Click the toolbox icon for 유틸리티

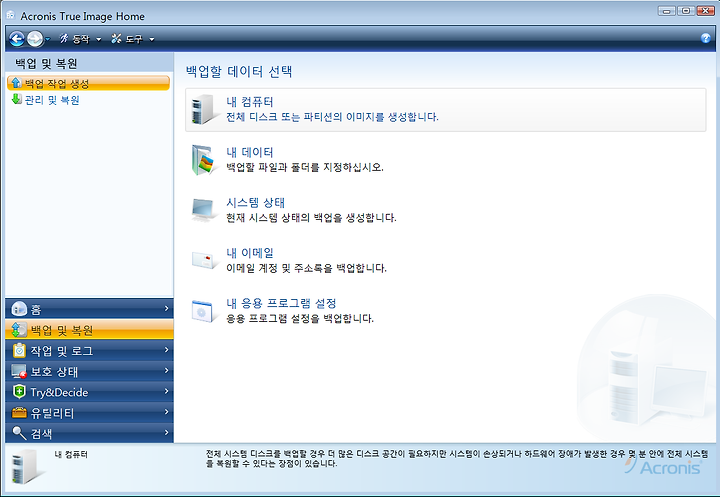(19, 412)
